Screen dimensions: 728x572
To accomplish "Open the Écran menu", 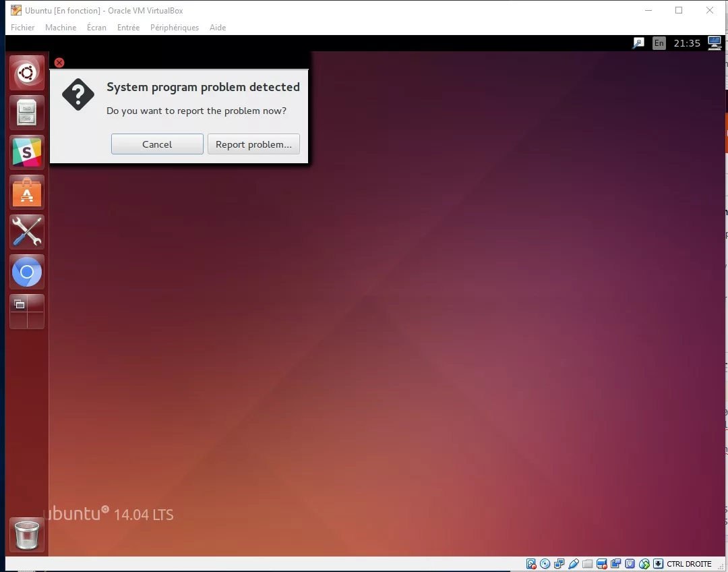I will tap(96, 28).
